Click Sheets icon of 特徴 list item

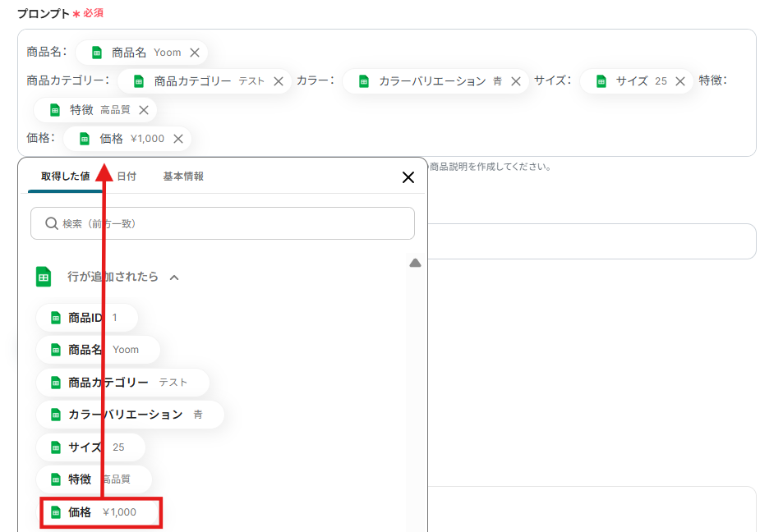56,479
